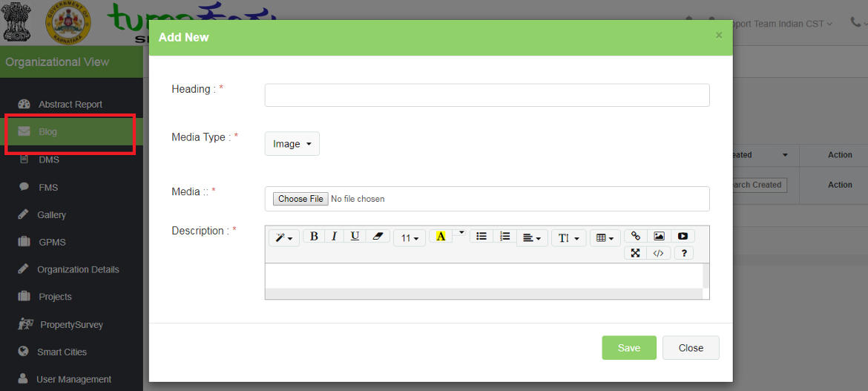868x391 pixels.
Task: Click the insert video icon
Action: [x=683, y=236]
